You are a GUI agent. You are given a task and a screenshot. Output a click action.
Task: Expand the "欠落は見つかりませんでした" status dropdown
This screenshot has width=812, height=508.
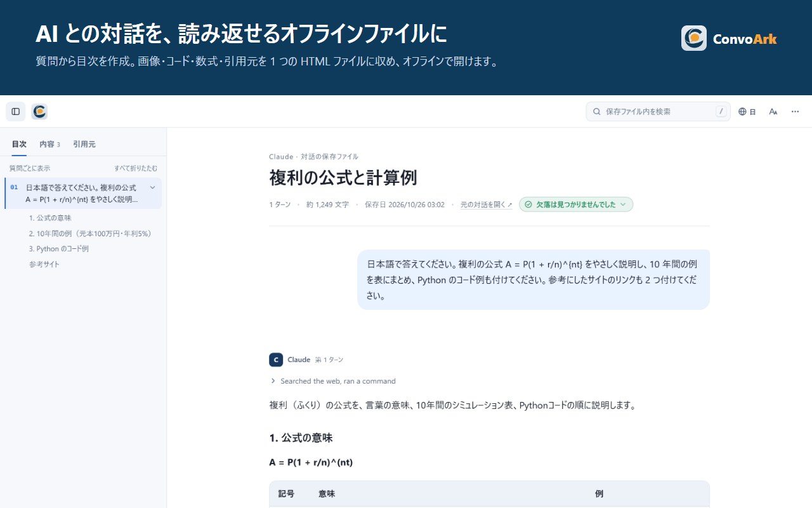[576, 204]
